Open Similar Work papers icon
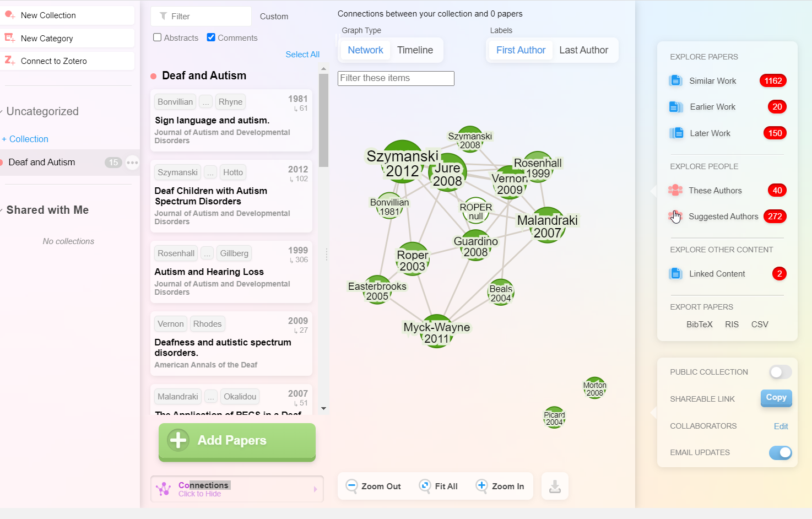 pyautogui.click(x=675, y=81)
